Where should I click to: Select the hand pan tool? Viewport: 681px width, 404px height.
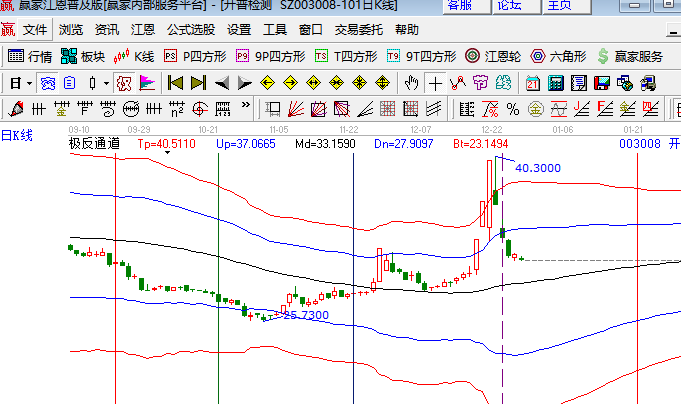tap(411, 83)
